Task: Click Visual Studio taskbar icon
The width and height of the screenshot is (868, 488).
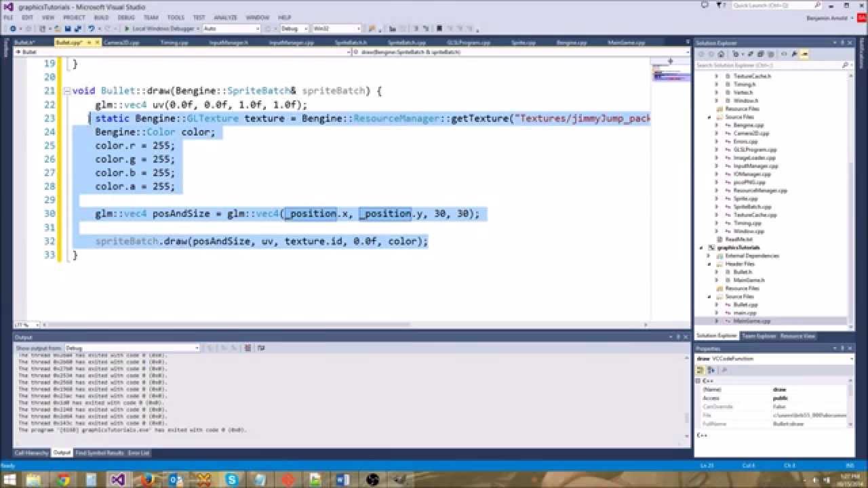Action: (119, 479)
